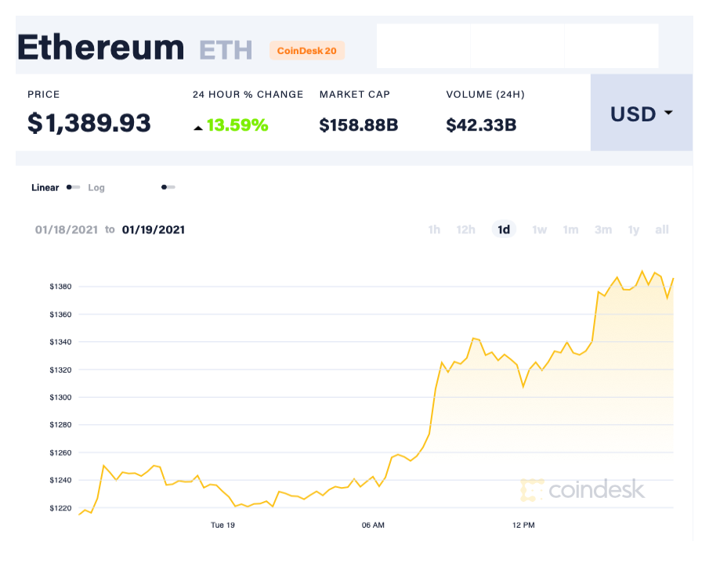Viewport: 709px width, 588px height.
Task: Toggle the Linear/Log scale switch
Action: 73,188
